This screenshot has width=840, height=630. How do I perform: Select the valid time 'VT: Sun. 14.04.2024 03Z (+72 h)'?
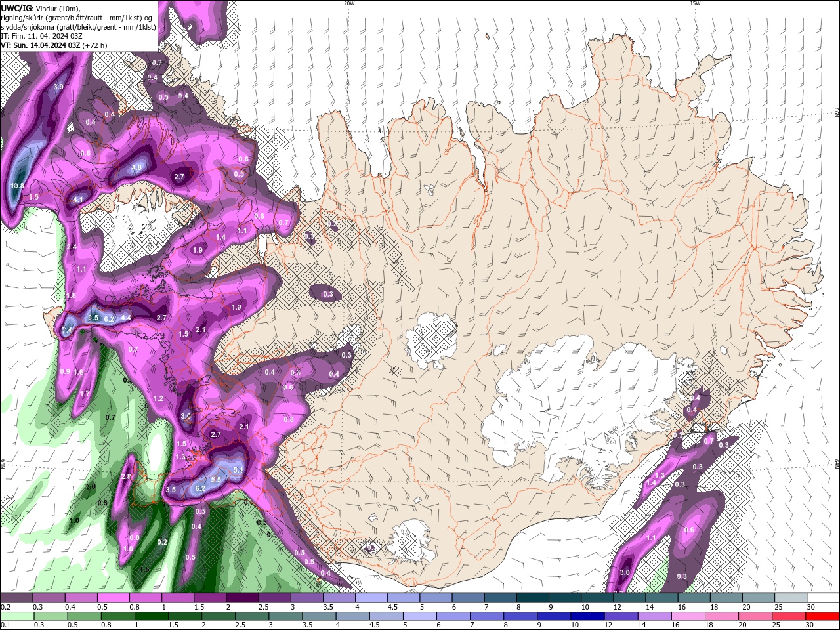click(x=54, y=45)
